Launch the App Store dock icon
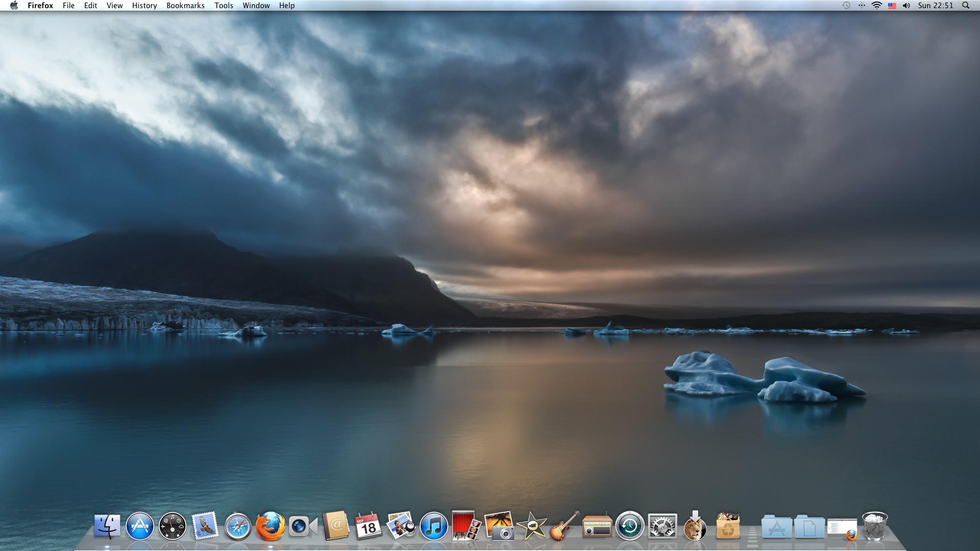Viewport: 980px width, 551px height. tap(140, 526)
